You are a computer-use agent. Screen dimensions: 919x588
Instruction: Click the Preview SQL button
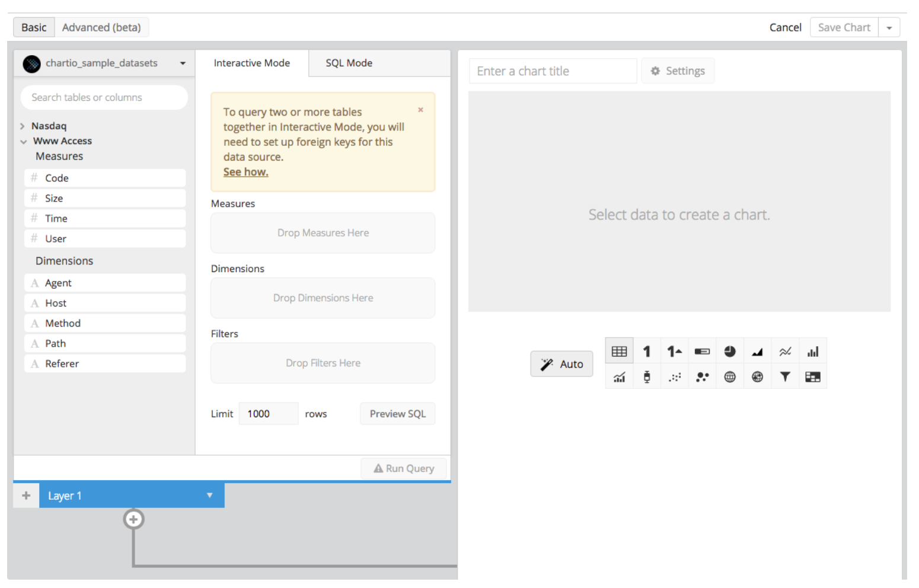[x=397, y=414]
